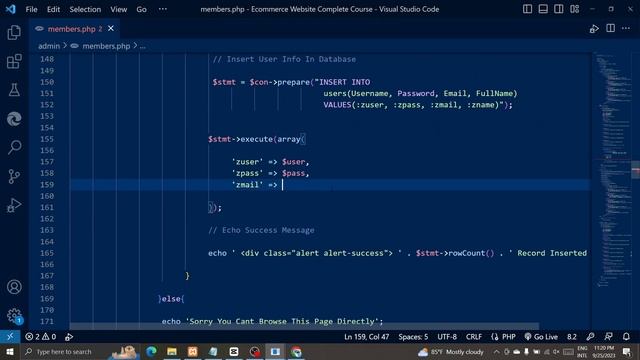Open the Manage gear icon

[x=14, y=316]
